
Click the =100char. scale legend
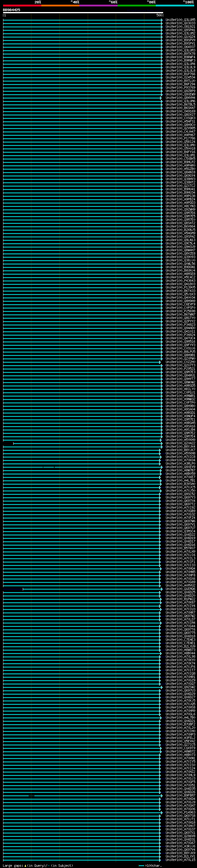coord(150,866)
